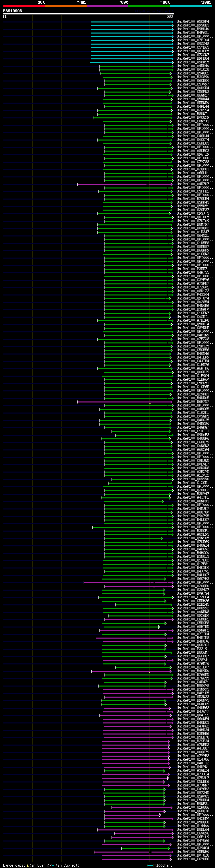Image resolution: width=215 pixels, height=868 pixels.
Task: Click the label UniRef100_C9EJW5
Action: 193,460
